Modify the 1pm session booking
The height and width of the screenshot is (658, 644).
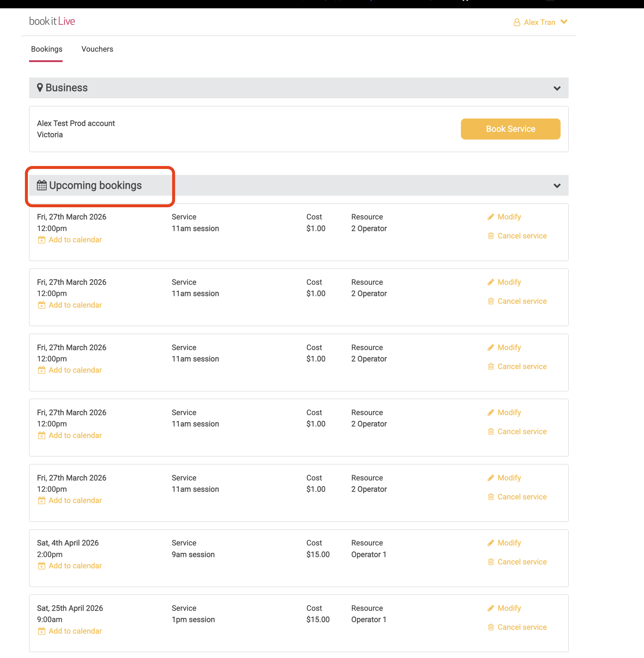509,608
